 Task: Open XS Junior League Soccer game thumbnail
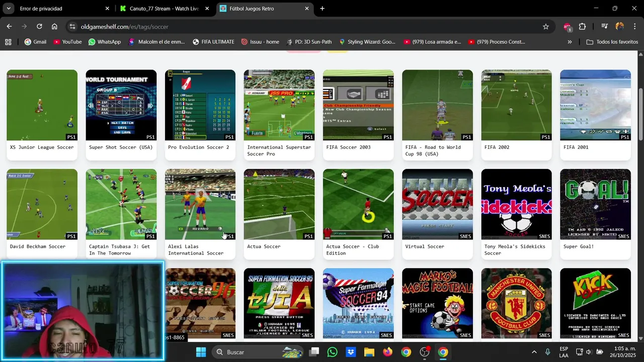42,105
